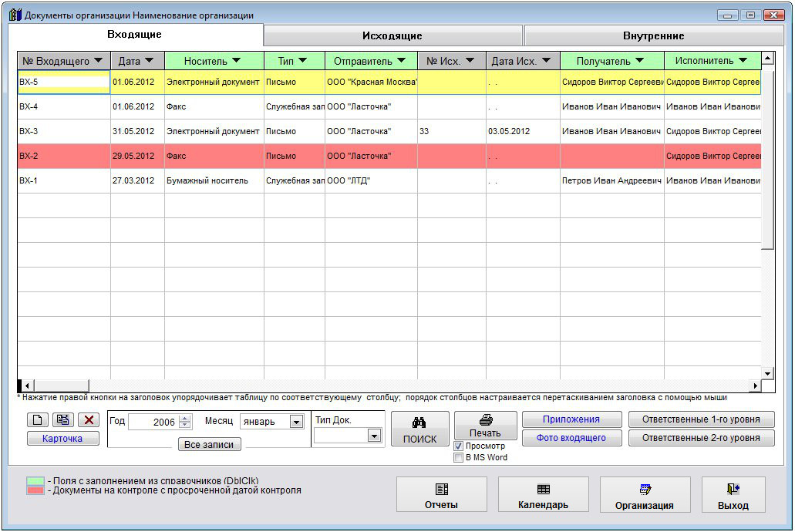Click the Приложения button

(x=571, y=419)
